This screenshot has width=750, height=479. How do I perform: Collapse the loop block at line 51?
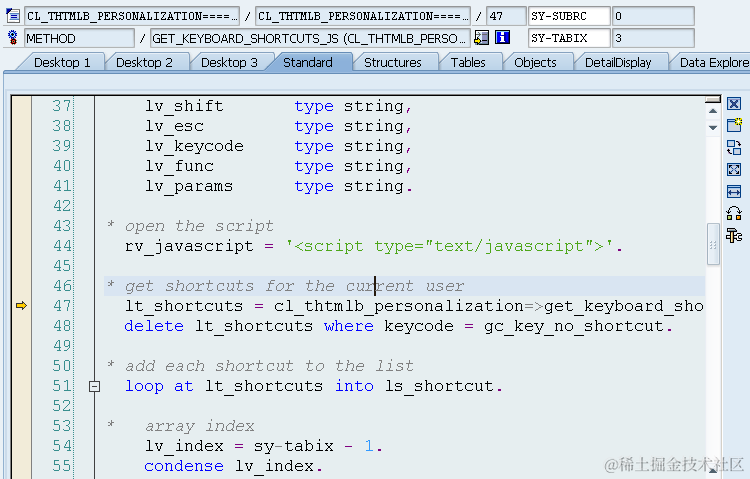[x=95, y=386]
